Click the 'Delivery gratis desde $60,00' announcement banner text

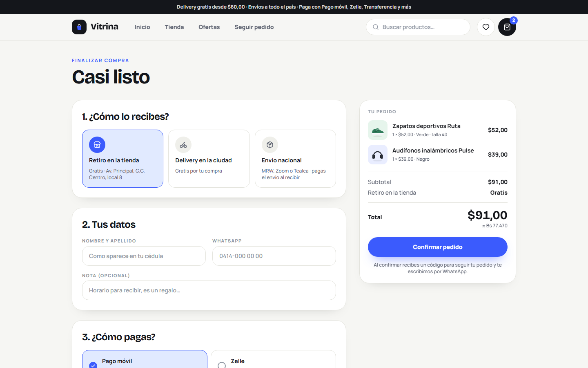point(294,7)
